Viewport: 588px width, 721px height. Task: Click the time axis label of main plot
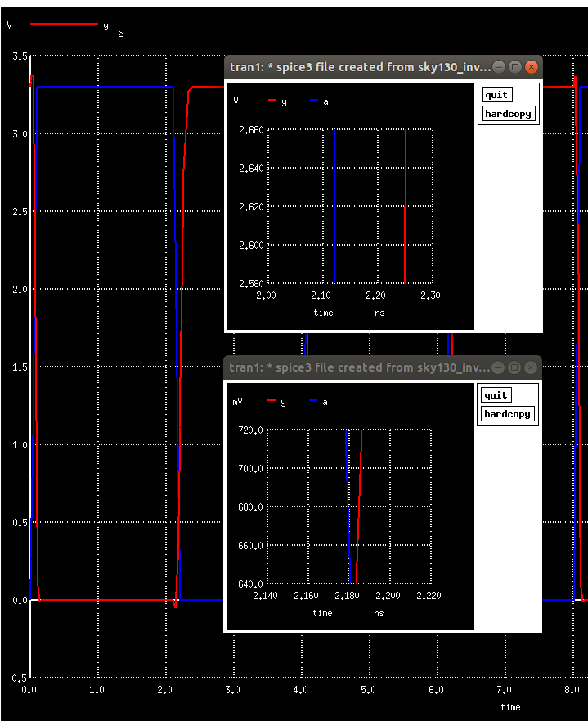click(x=510, y=707)
